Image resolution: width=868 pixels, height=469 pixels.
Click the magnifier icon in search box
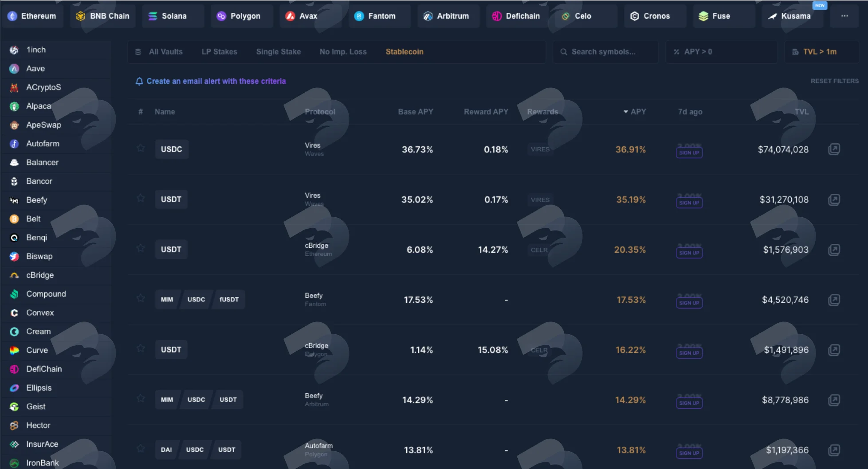point(564,52)
